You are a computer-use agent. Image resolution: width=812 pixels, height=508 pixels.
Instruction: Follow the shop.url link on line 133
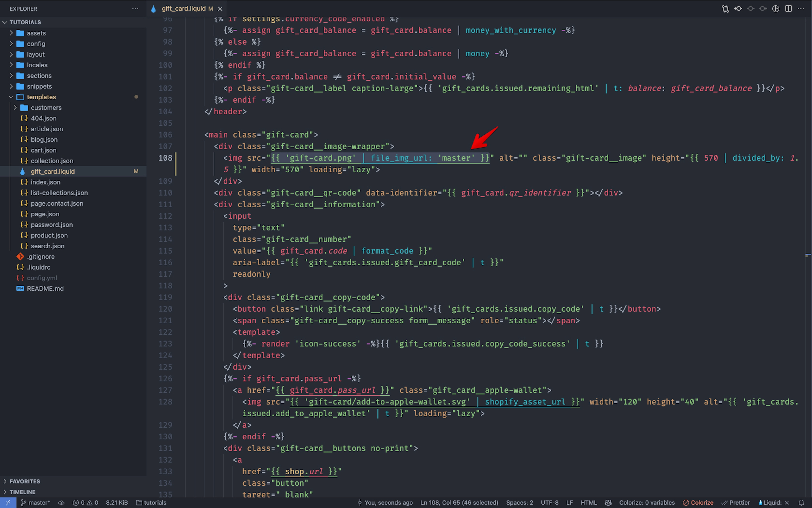pyautogui.click(x=304, y=471)
